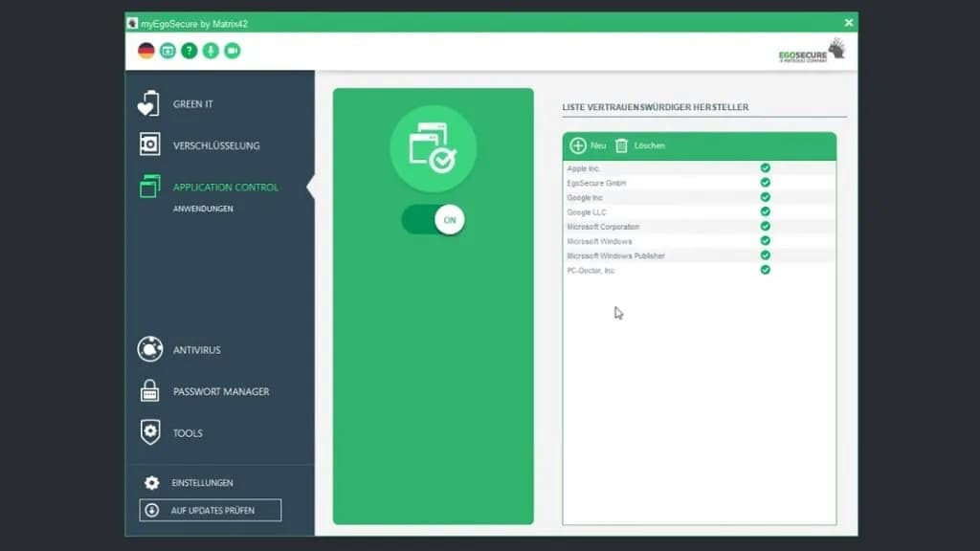Image resolution: width=980 pixels, height=551 pixels.
Task: Click the Application Control windows icon in the sidebar
Action: coord(150,187)
